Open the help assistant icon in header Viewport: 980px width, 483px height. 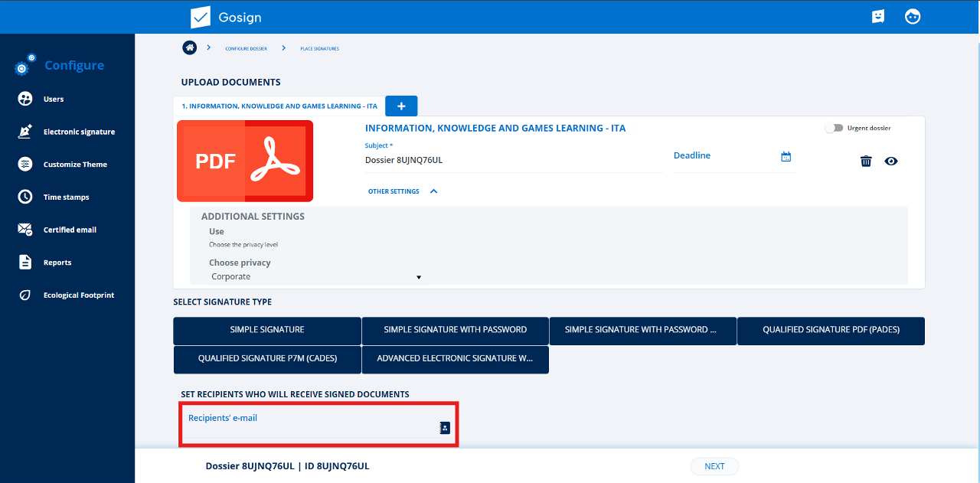878,17
